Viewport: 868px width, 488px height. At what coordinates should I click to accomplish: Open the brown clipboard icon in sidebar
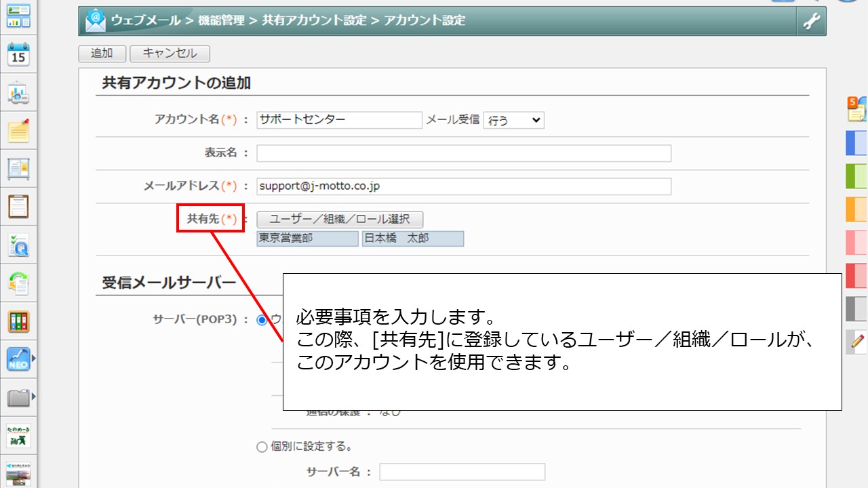18,205
